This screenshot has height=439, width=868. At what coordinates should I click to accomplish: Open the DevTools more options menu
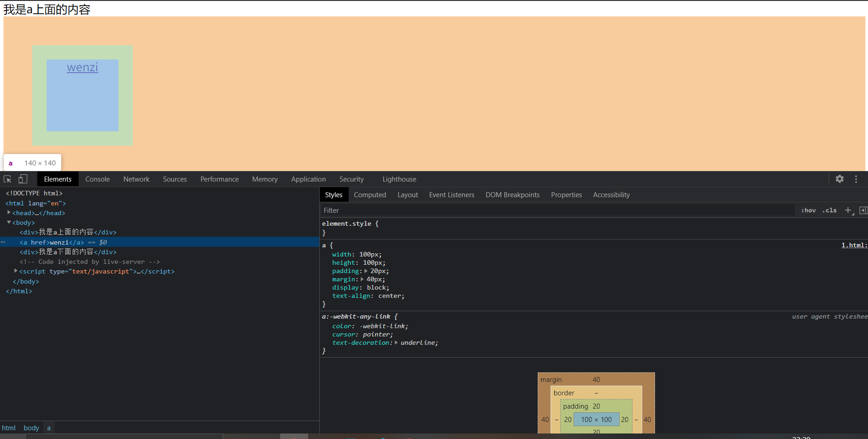pyautogui.click(x=856, y=179)
